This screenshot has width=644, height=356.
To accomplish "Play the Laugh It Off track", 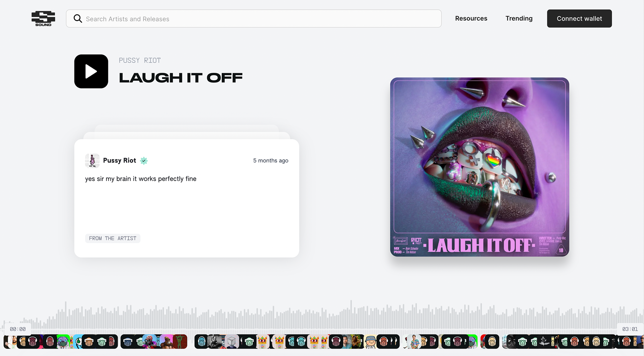I will [91, 71].
